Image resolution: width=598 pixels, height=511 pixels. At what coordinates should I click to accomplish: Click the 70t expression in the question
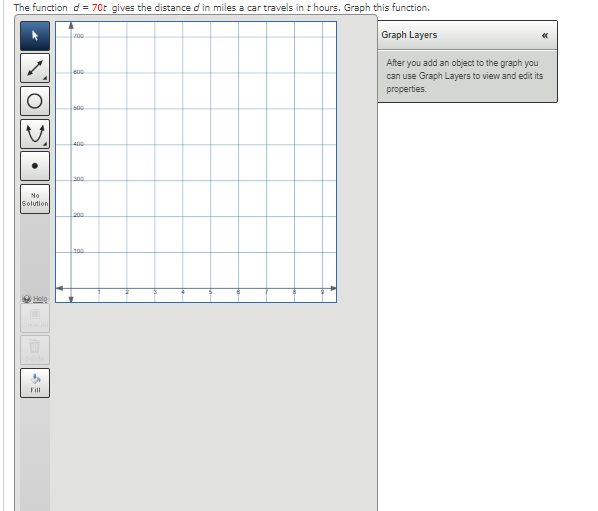(x=99, y=8)
